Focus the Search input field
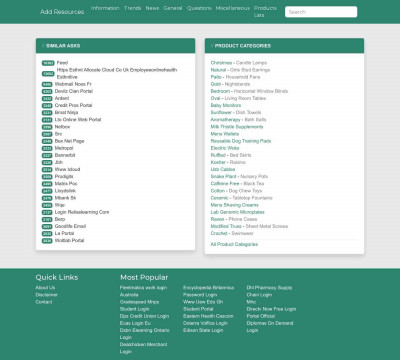 (321, 12)
